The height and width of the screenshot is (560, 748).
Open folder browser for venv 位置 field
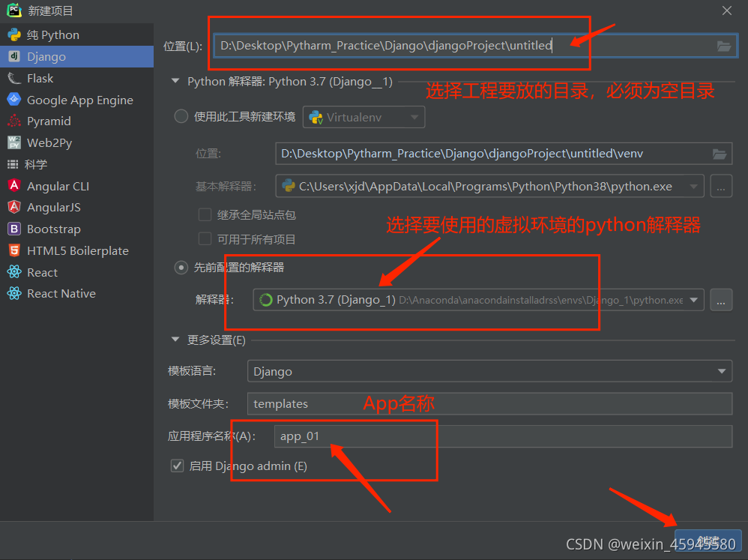coord(720,154)
